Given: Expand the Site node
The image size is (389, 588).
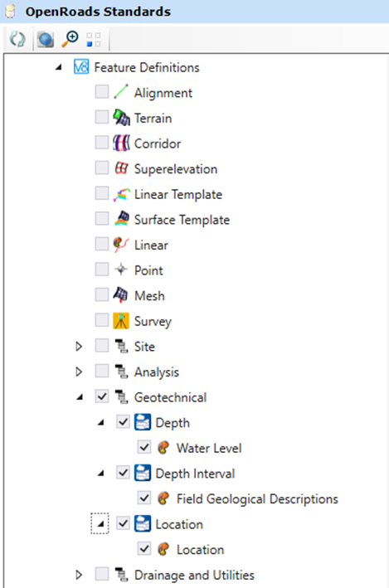Looking at the screenshot, I should click(x=79, y=346).
